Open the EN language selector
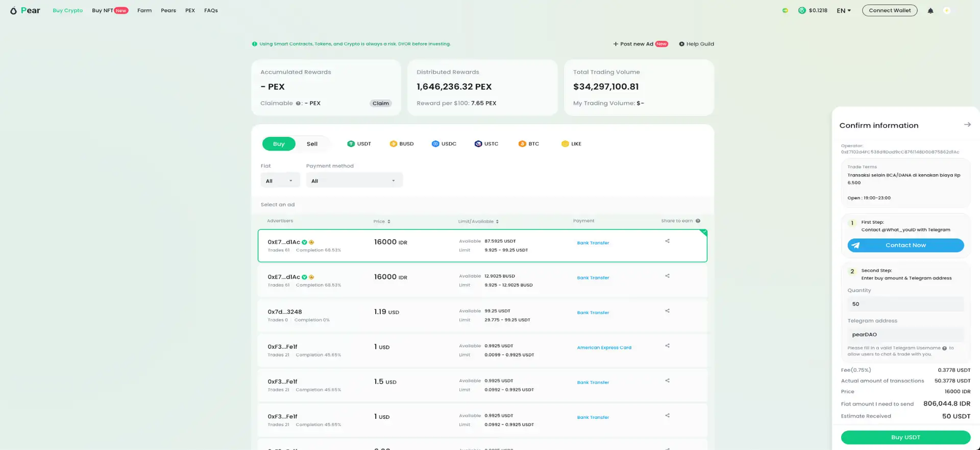Viewport: 980px width, 450px height. point(843,11)
